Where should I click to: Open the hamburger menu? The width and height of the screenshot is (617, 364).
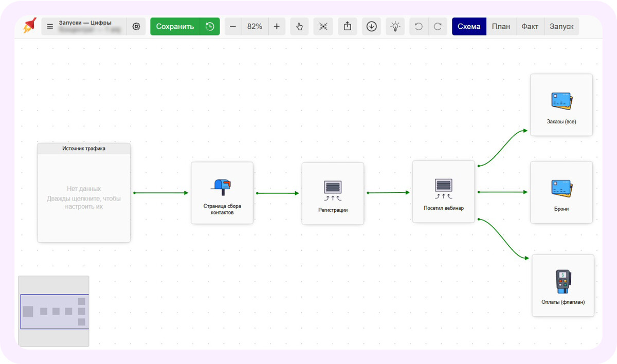pyautogui.click(x=50, y=27)
